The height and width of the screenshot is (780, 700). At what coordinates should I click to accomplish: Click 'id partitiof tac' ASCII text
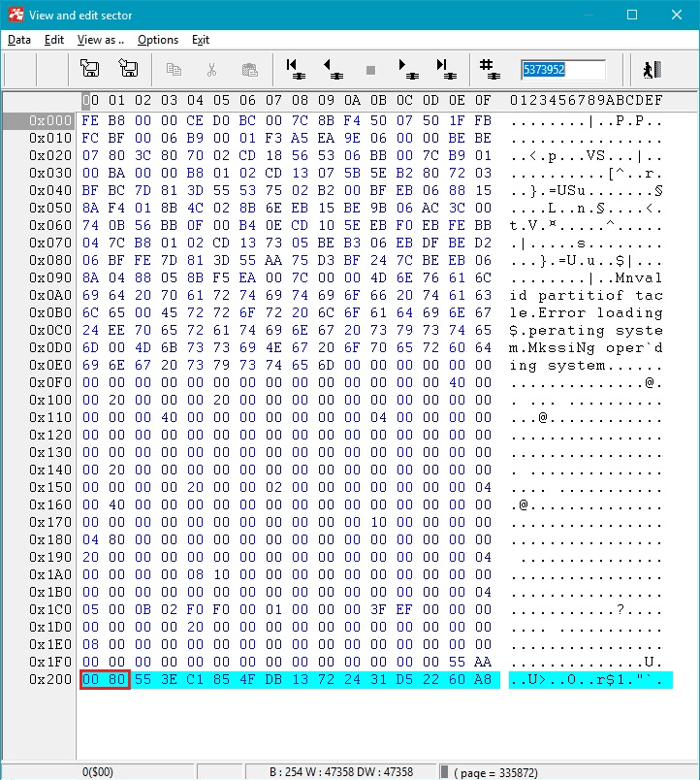(x=586, y=296)
